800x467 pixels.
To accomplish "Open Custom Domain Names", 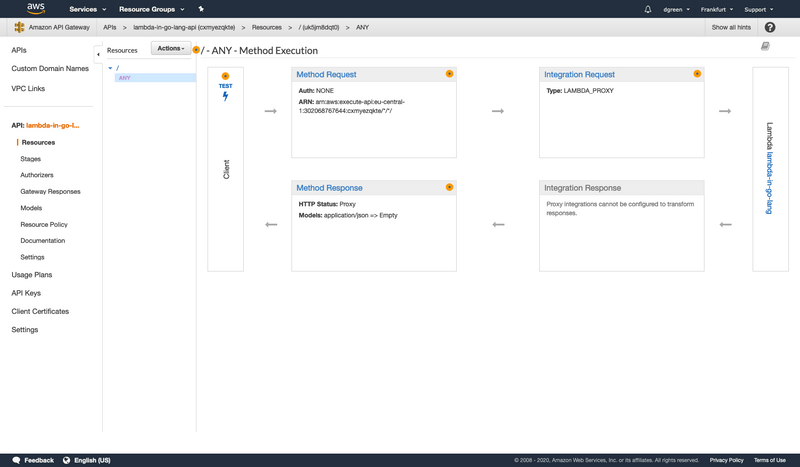I will point(50,68).
